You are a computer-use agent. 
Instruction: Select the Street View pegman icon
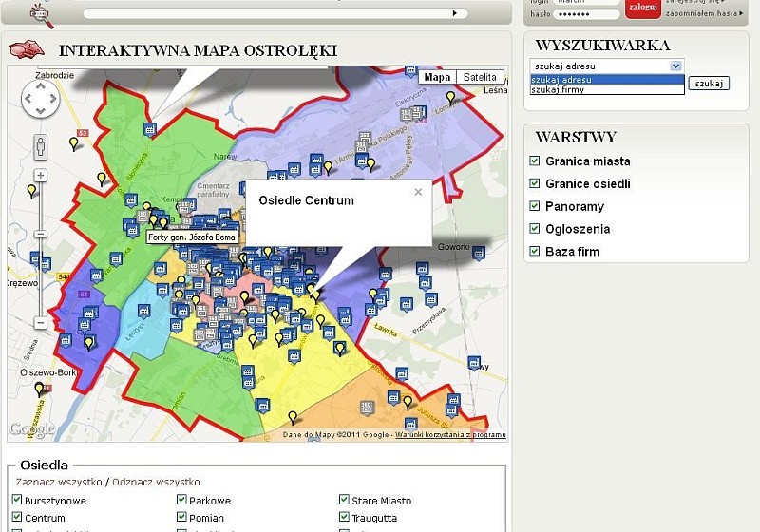tap(41, 147)
